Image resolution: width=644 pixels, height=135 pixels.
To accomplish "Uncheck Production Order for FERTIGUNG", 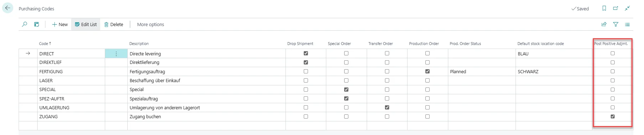I will click(427, 71).
